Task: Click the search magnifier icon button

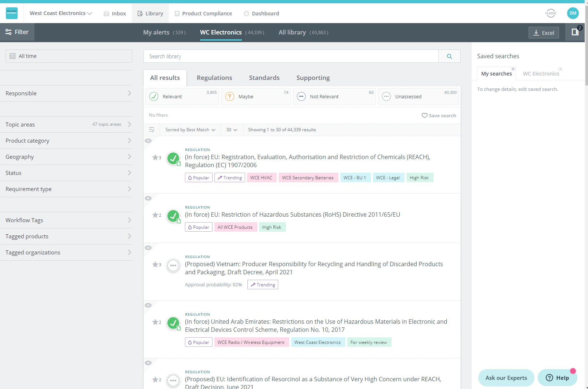Action: click(449, 56)
